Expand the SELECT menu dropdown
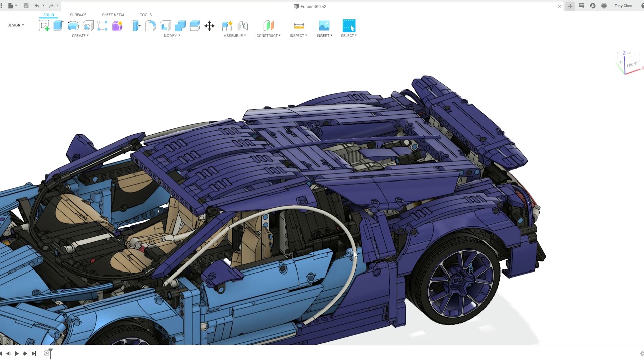The width and height of the screenshot is (644, 362). 349,36
